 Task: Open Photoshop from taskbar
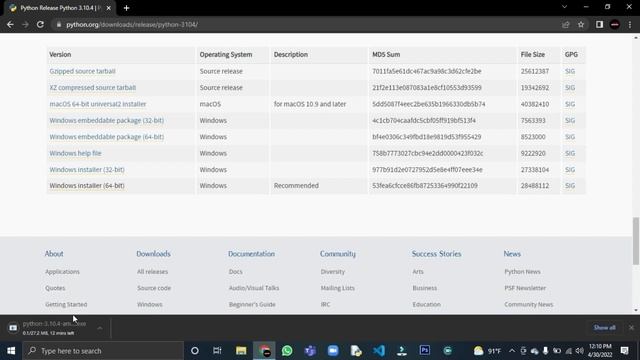(424, 351)
